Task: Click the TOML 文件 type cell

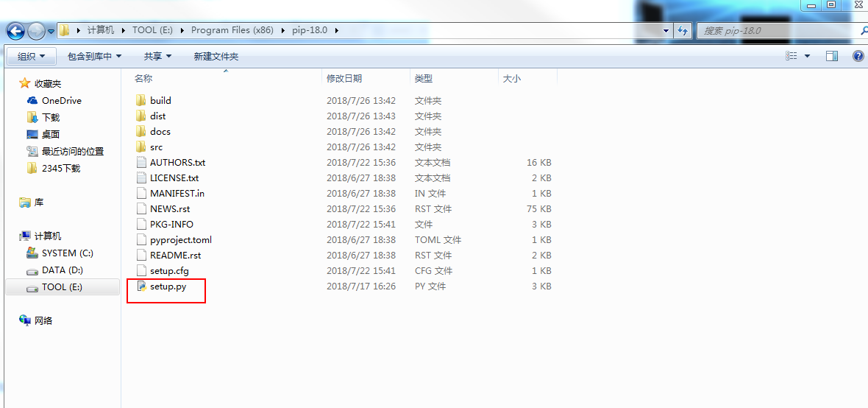Action: pyautogui.click(x=438, y=240)
